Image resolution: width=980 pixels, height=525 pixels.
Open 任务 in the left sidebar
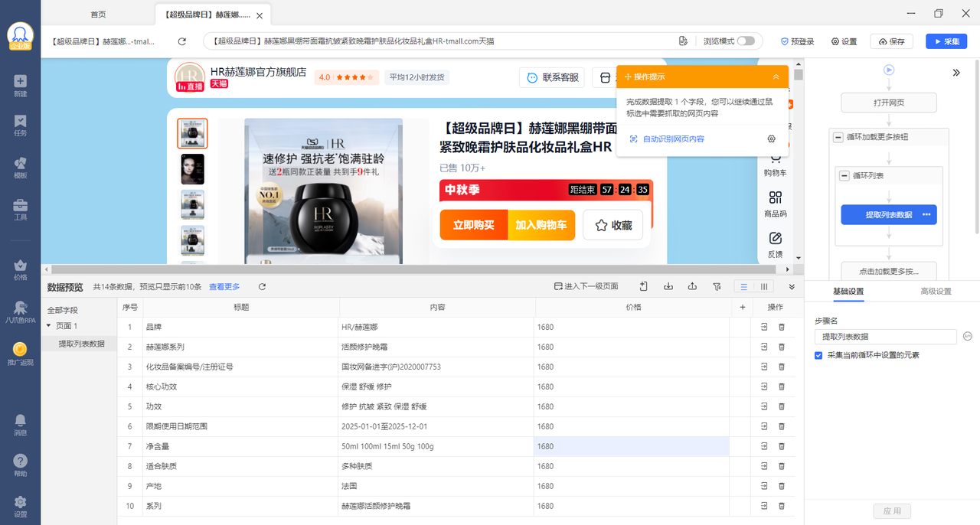coord(20,126)
